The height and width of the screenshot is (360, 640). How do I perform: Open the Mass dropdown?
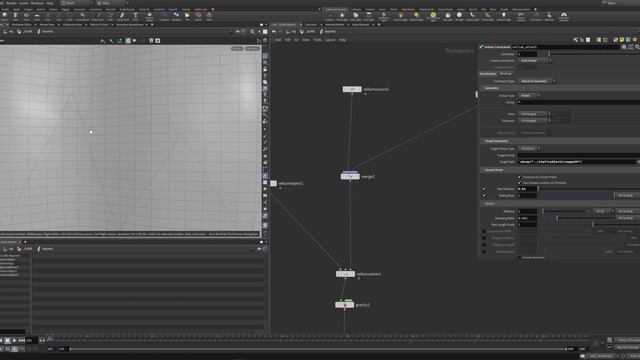(x=534, y=114)
